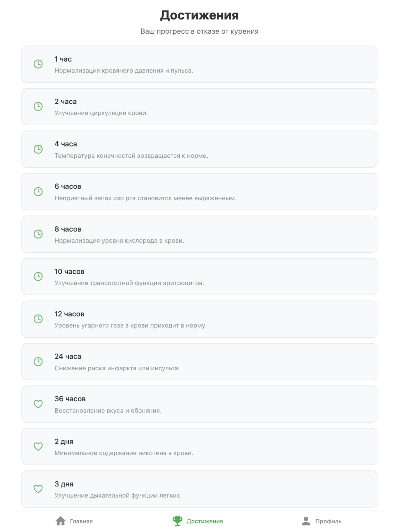Click the heart icon for 36 часов

point(38,404)
